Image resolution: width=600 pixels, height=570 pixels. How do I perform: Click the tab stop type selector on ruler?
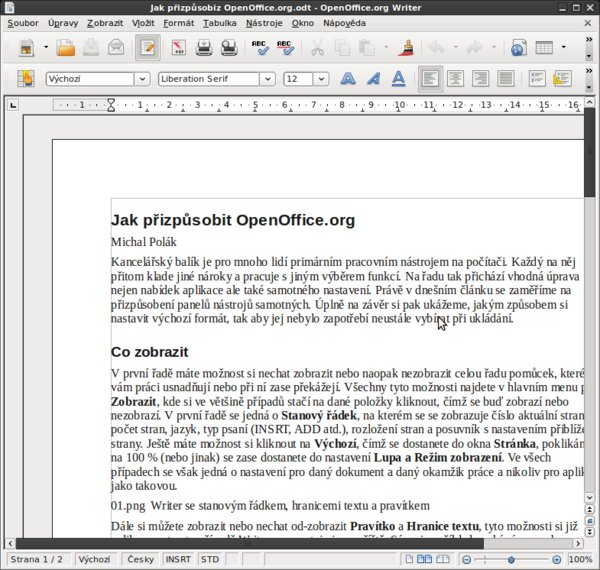point(13,105)
